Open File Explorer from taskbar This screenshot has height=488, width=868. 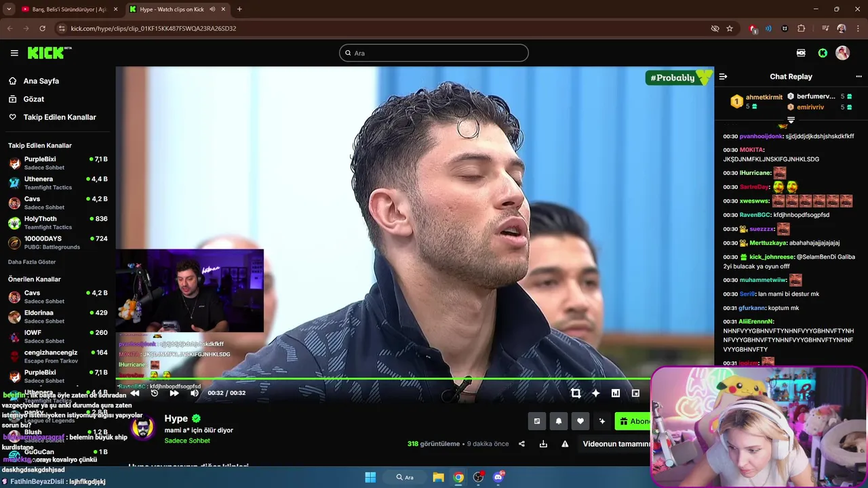coord(438,477)
